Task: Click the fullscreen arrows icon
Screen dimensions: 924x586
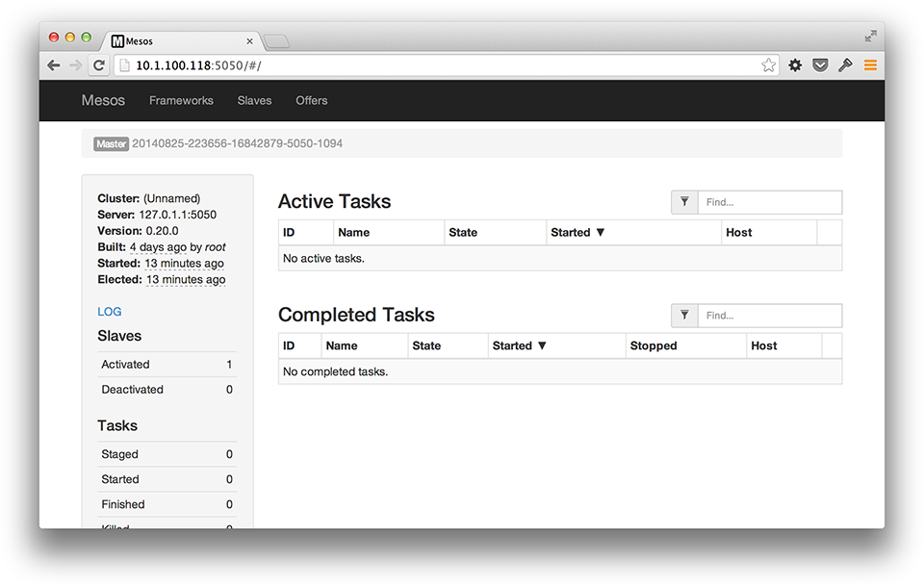Action: [871, 36]
